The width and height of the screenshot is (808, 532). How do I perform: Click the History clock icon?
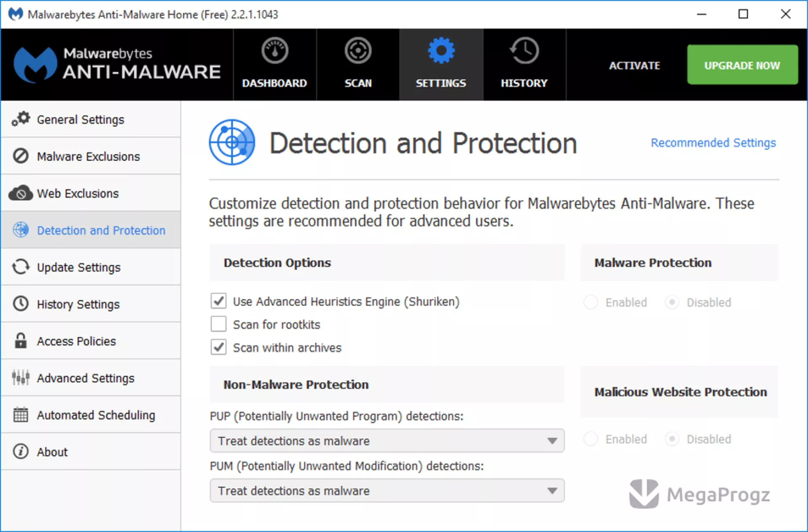click(x=524, y=51)
